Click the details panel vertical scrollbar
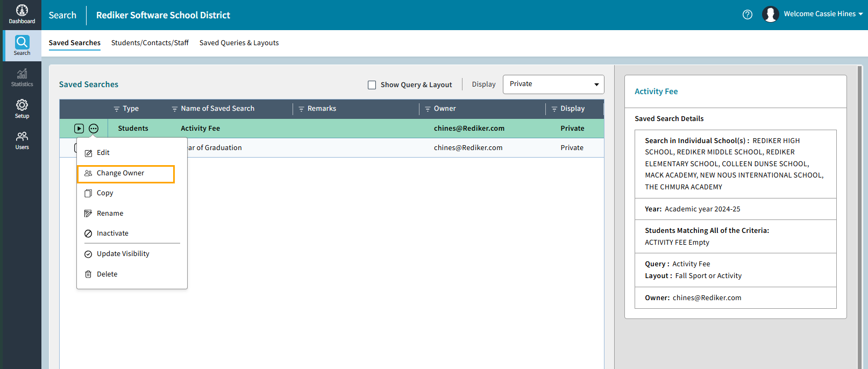This screenshot has height=369, width=868. click(859, 217)
